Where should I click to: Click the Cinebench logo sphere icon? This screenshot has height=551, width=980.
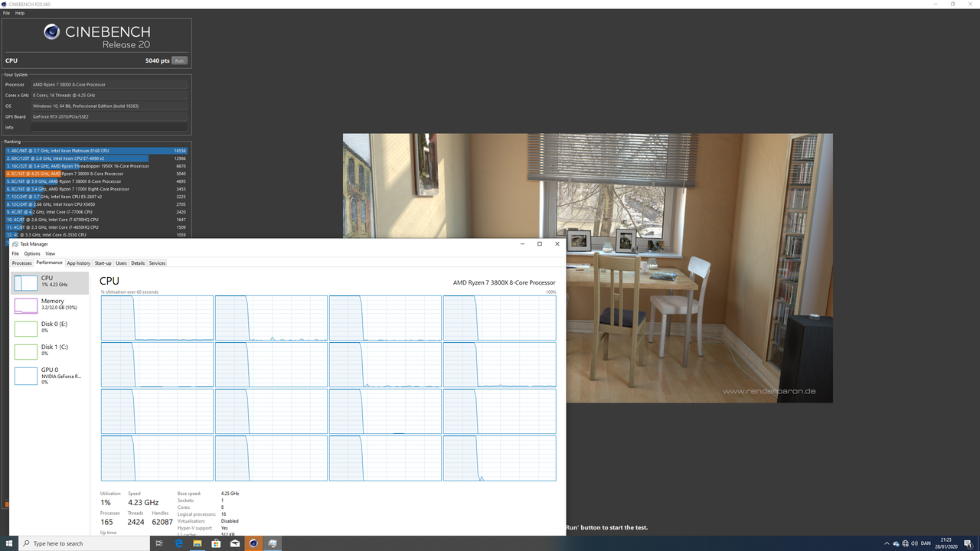pos(52,32)
